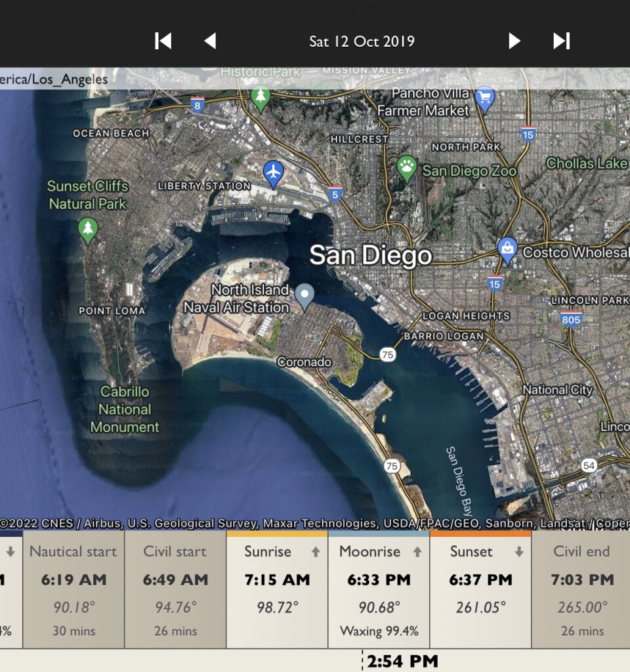This screenshot has height=672, width=630.
Task: Tap Interstate 15 shield near Logan Heights
Action: pos(495,283)
